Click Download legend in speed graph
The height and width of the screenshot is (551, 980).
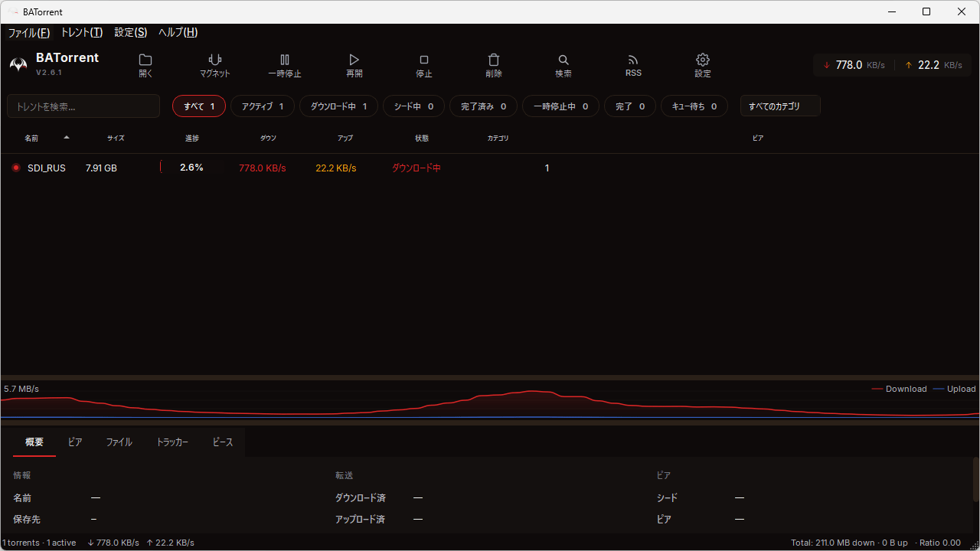(899, 389)
